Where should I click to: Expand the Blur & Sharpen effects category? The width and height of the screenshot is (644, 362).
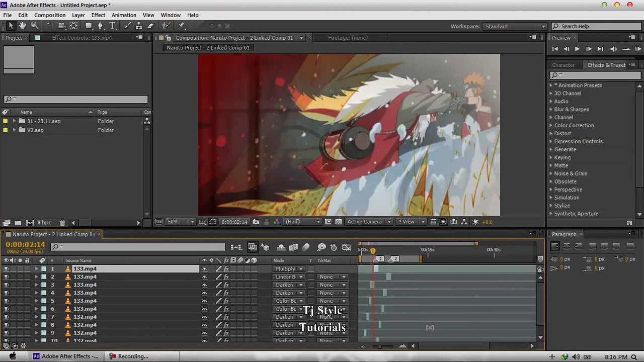551,110
